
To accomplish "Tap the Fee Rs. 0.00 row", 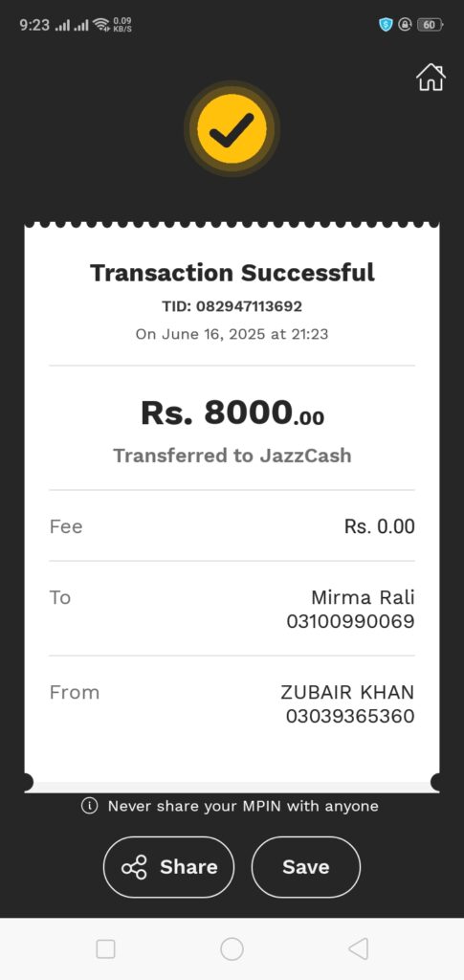I will click(x=232, y=526).
